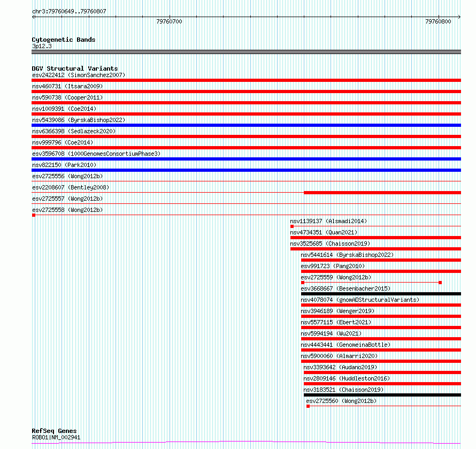Click the black bar under esv3668667

[381, 294]
